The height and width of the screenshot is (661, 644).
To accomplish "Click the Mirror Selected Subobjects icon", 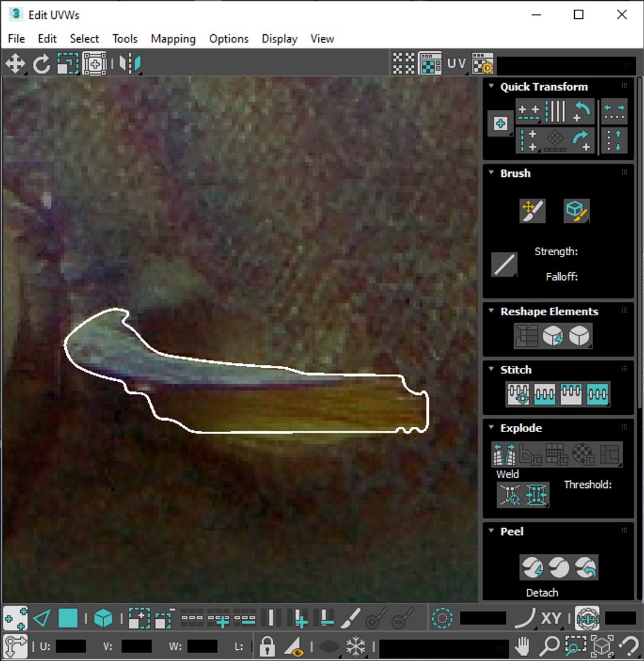I will pyautogui.click(x=130, y=64).
